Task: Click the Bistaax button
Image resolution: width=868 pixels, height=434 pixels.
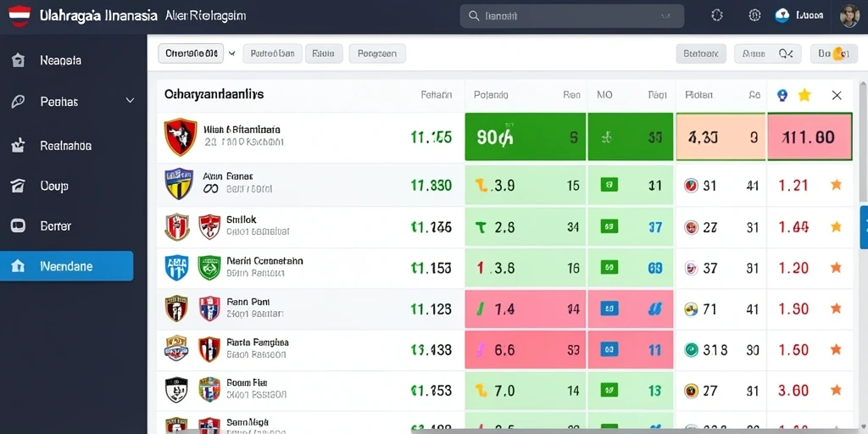Action: pyautogui.click(x=701, y=53)
